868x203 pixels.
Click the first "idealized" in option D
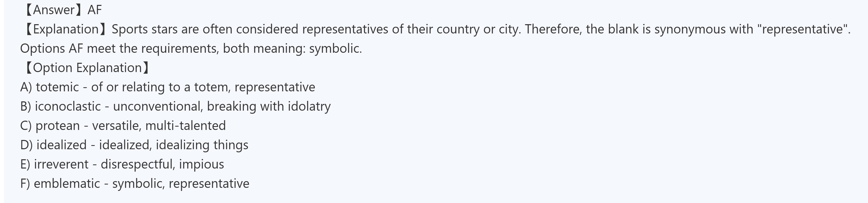tap(61, 145)
